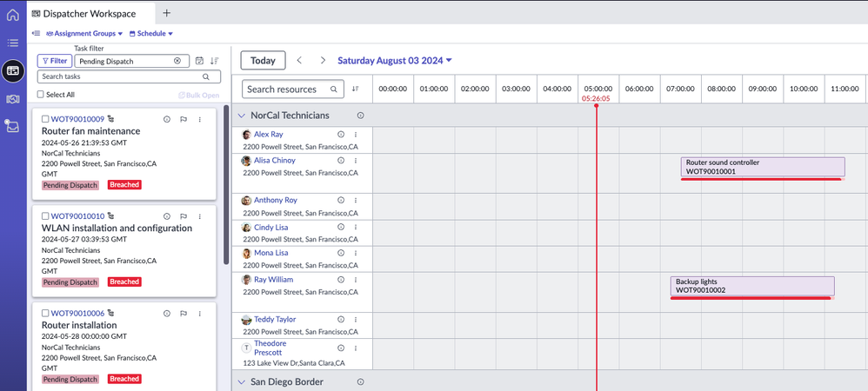Select the Backup lights WOT90010002 event

(x=752, y=286)
